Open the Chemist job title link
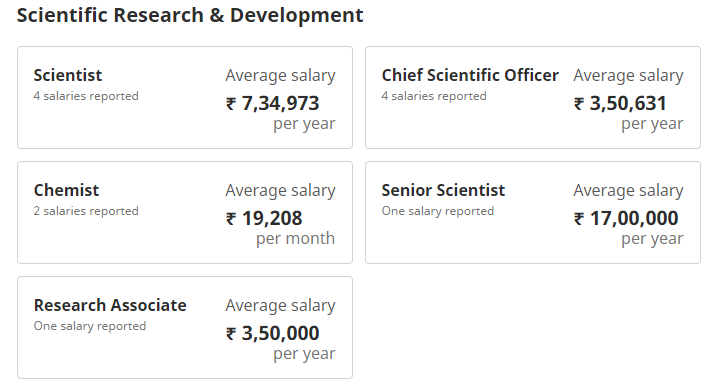 [x=66, y=190]
